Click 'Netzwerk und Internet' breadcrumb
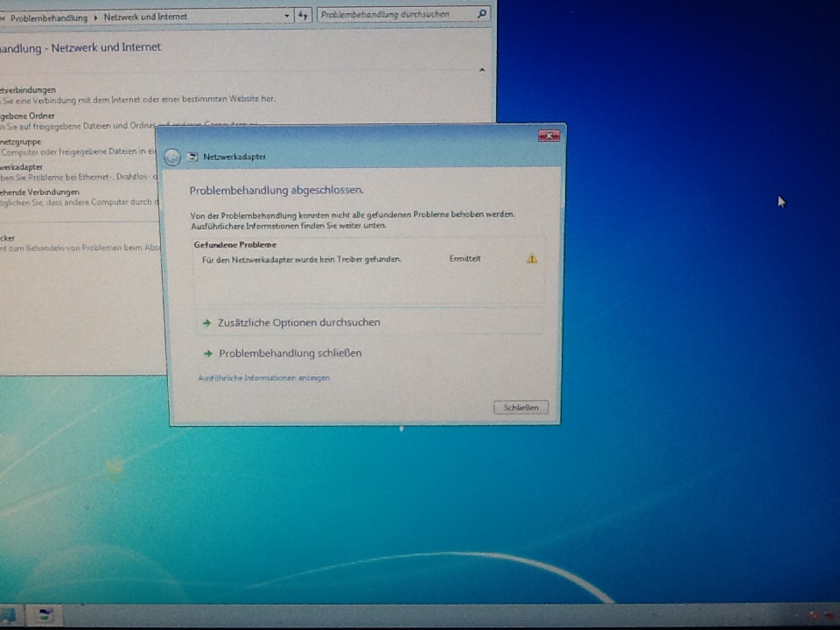 click(x=145, y=17)
